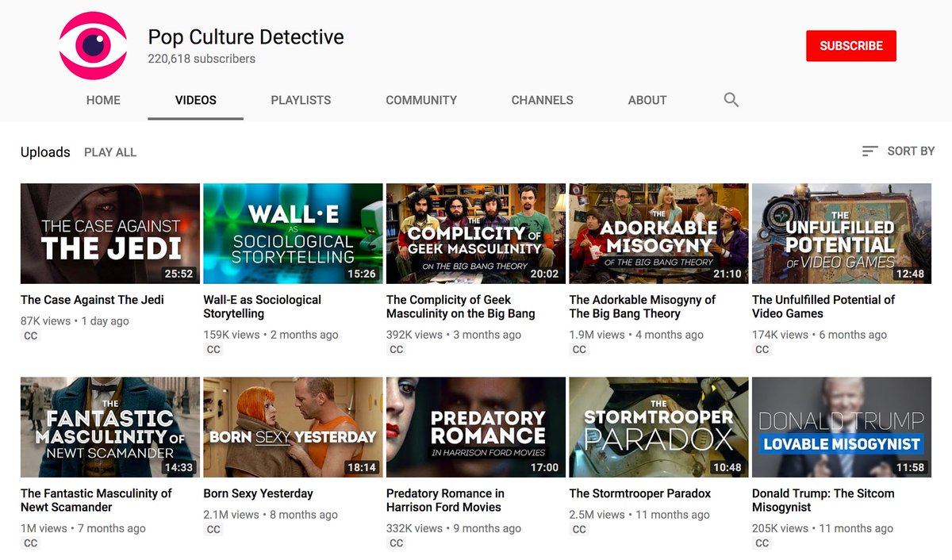Screen dimensions: 952x560
Task: Click CC badge under The Case Against The Jedi
Action: pos(31,336)
